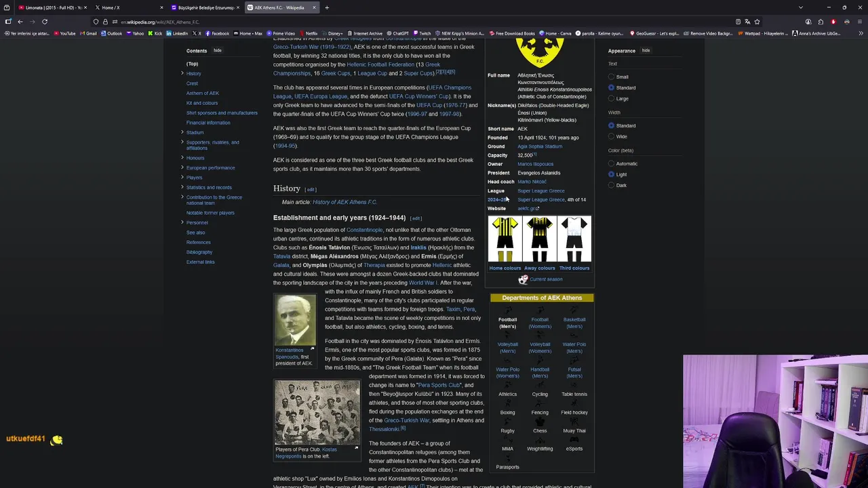The image size is (868, 488).
Task: Expand History section in contents
Action: [182, 73]
